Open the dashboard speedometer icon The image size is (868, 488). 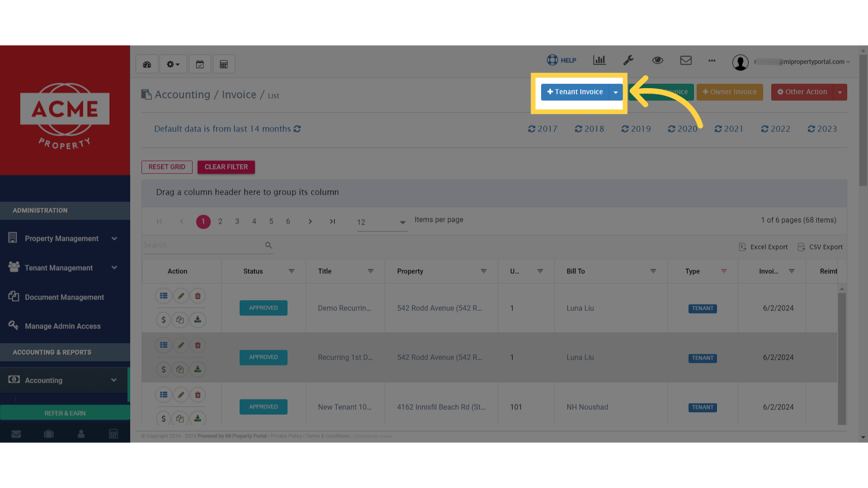tap(146, 64)
